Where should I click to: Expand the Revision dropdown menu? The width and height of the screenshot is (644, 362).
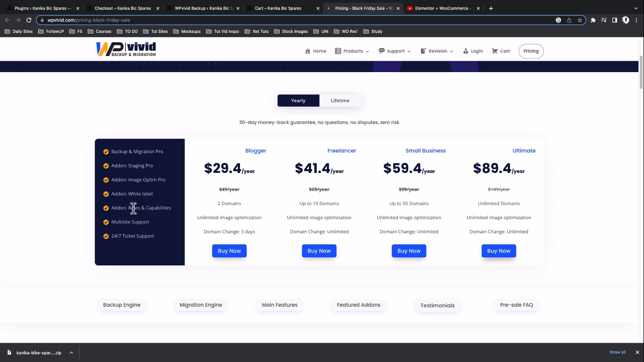click(451, 51)
